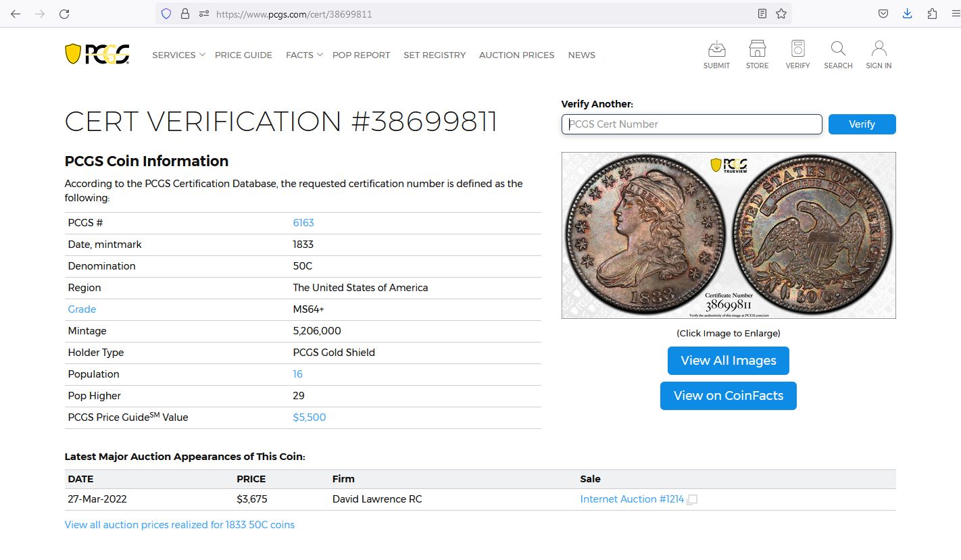This screenshot has height=560, width=961.
Task: Click the padlock site security icon
Action: [x=185, y=14]
